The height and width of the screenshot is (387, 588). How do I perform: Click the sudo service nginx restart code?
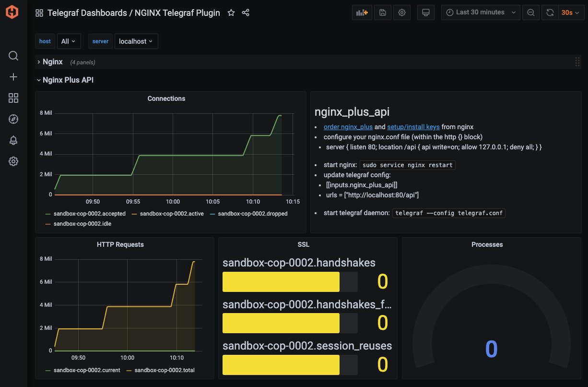408,165
